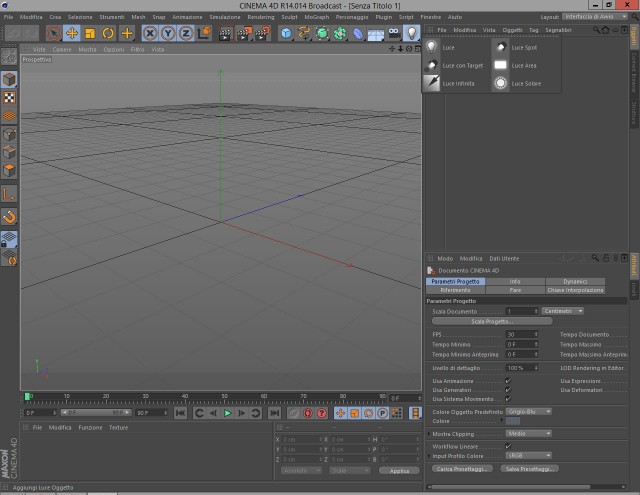Toggle Usa Sistema Movimento checkbox
Image resolution: width=640 pixels, height=495 pixels.
(508, 399)
